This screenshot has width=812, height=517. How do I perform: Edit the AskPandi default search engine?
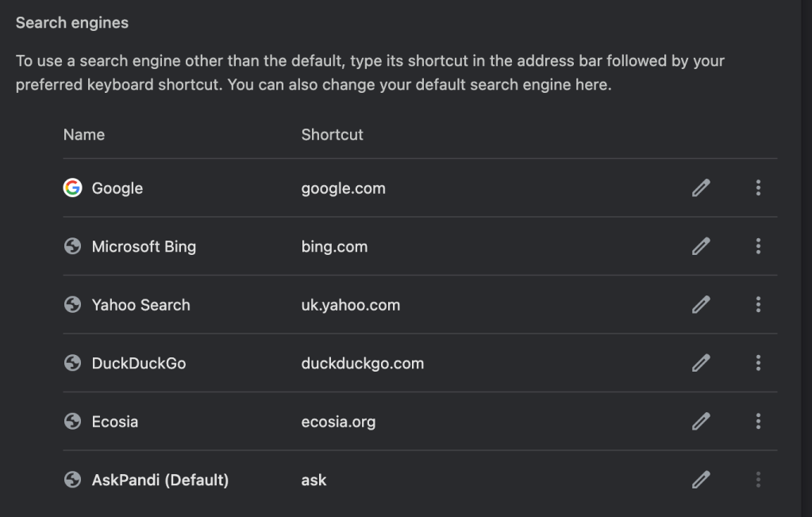click(701, 480)
